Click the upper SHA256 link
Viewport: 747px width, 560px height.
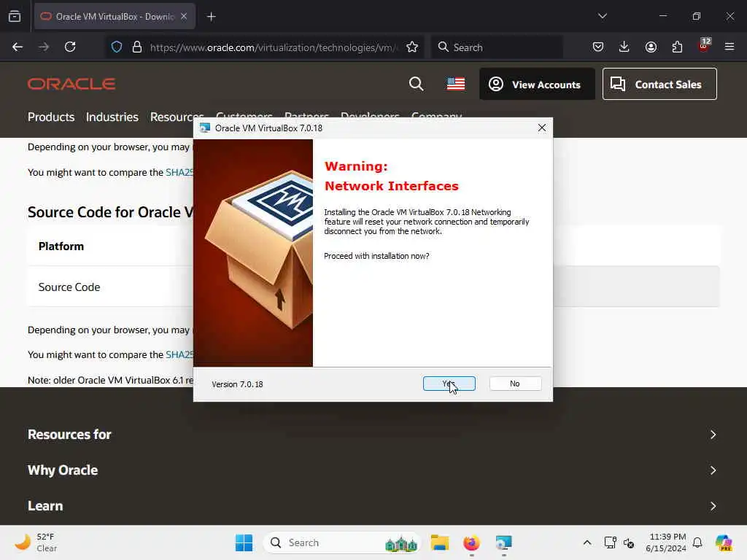(179, 172)
